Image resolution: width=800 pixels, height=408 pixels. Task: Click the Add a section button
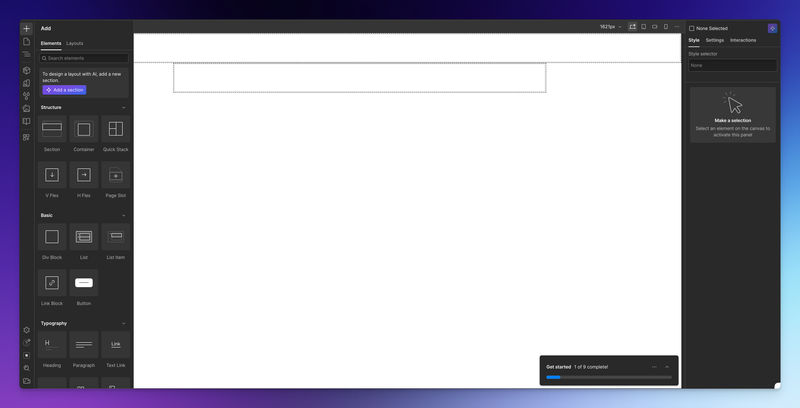[65, 90]
